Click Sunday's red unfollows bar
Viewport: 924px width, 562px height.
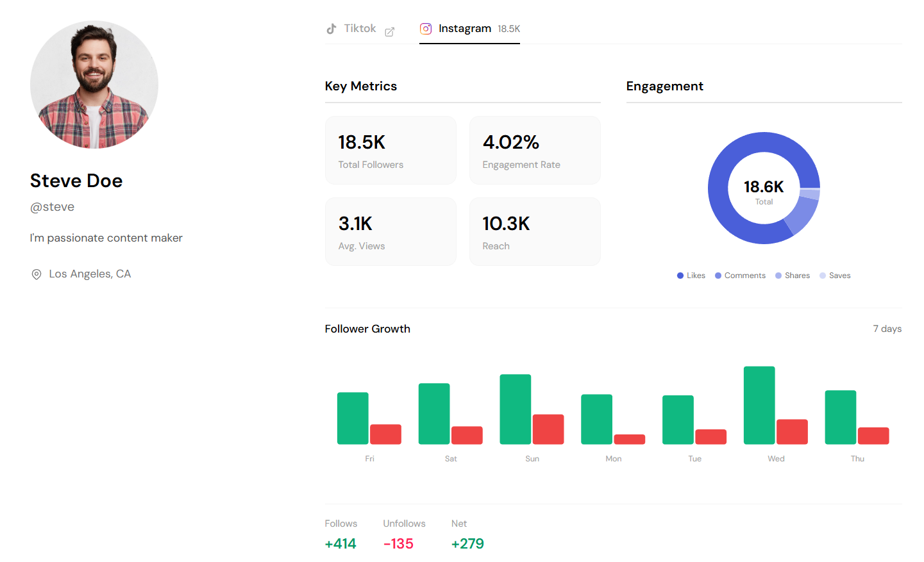[x=548, y=429]
